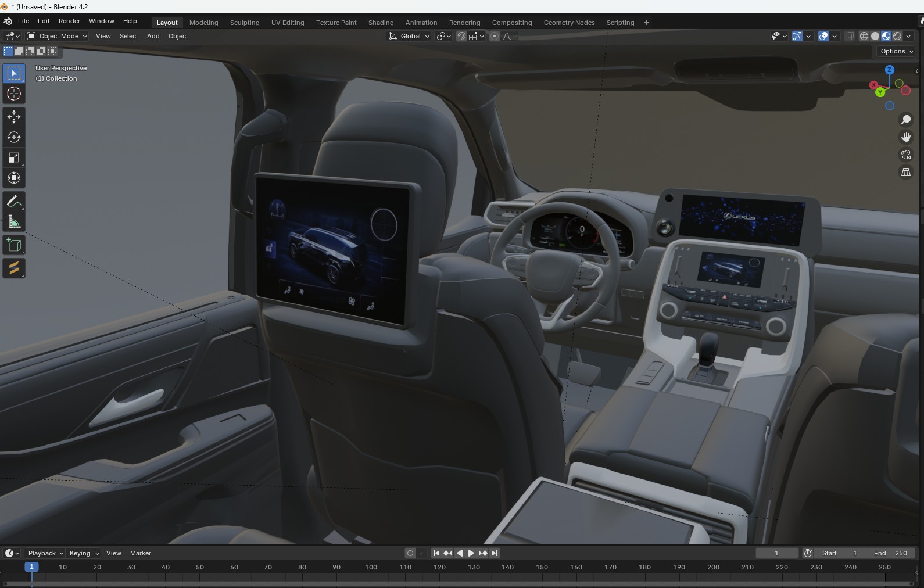Expand Global transform orientation dropdown
924x588 pixels.
pyautogui.click(x=410, y=36)
